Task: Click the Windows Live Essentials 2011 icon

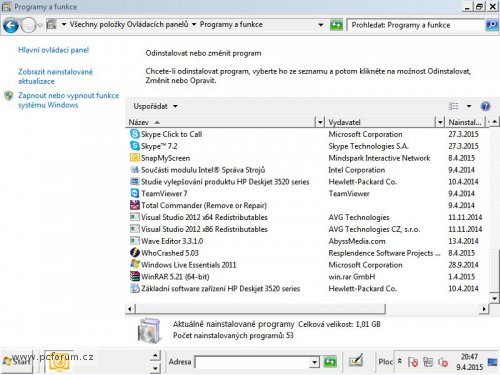Action: 134,264
